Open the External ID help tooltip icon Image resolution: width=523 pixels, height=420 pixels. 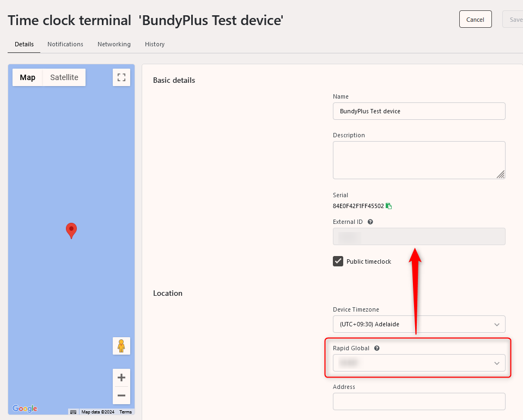pos(370,222)
